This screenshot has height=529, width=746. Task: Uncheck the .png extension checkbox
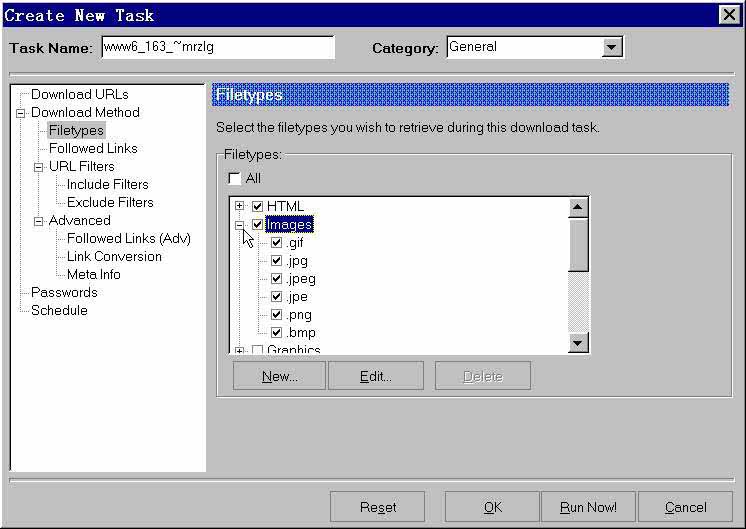pyautogui.click(x=277, y=315)
